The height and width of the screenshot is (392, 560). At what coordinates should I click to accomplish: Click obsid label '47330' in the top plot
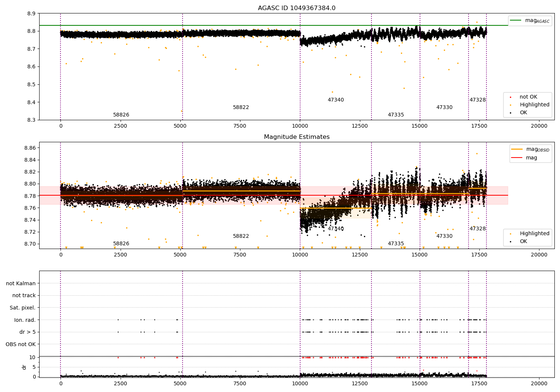pos(444,108)
